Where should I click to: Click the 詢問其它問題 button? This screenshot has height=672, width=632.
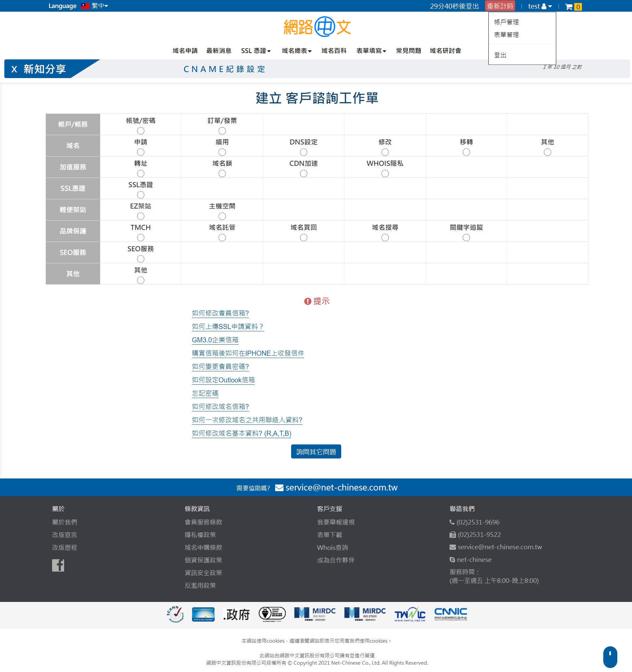tap(316, 451)
